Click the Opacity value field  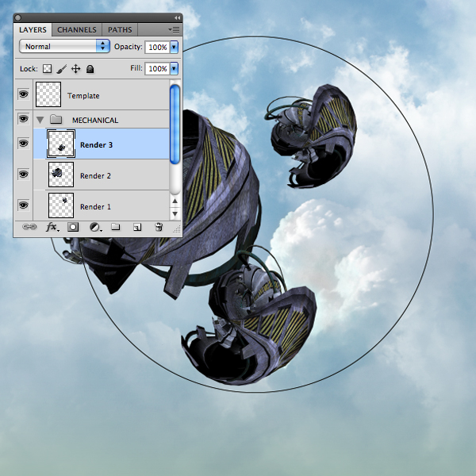[157, 47]
